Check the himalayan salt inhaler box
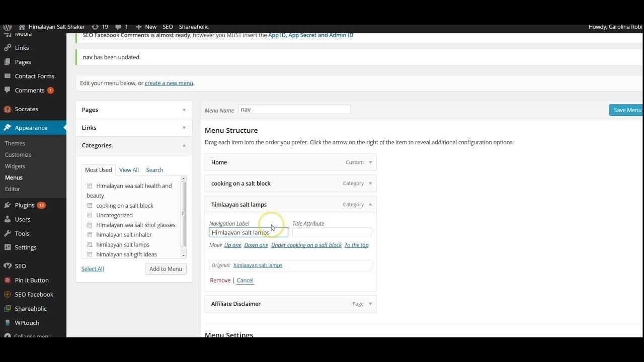Screen dimensions: 644x362 [90, 235]
